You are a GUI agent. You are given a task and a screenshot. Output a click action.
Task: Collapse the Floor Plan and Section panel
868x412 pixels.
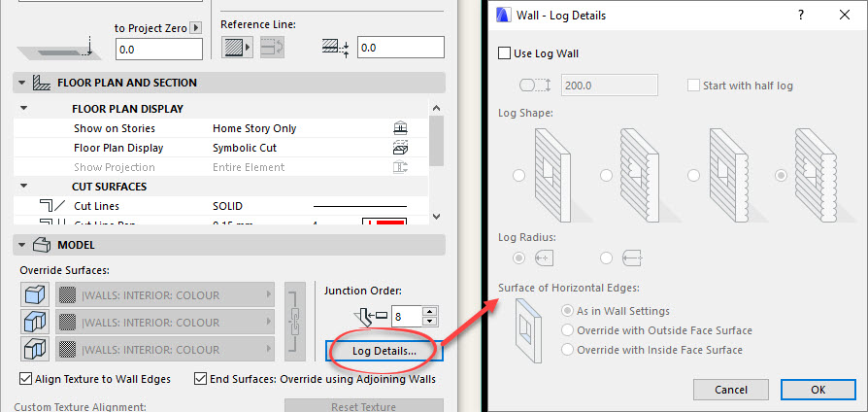point(22,84)
